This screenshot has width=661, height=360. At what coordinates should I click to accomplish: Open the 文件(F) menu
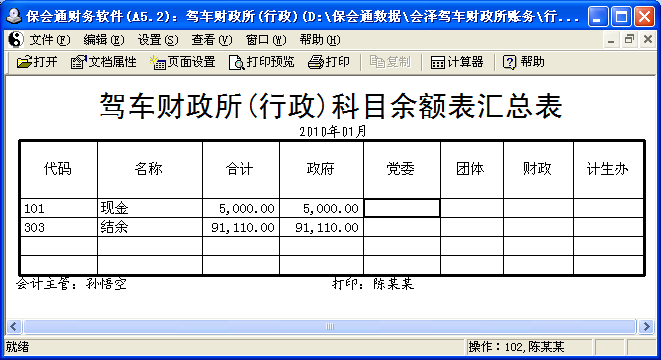49,40
